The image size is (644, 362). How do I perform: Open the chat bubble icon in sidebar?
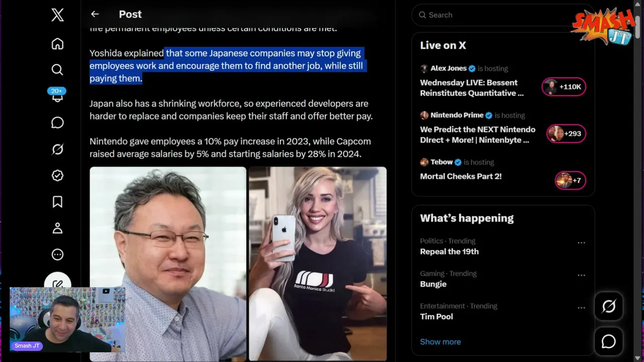57,123
